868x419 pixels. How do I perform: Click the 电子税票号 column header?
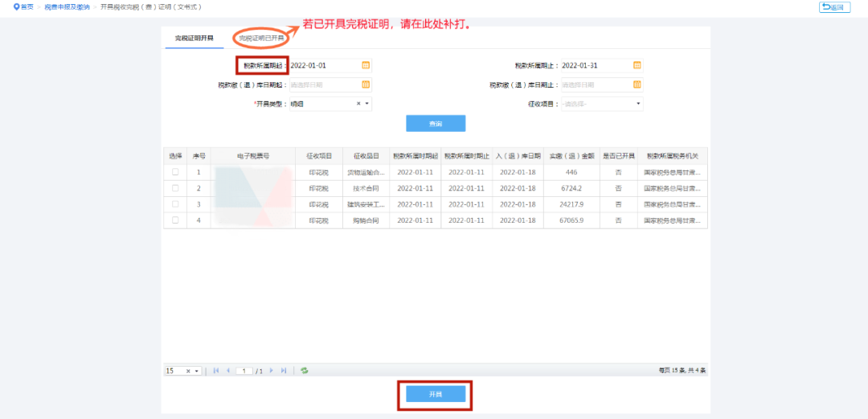click(253, 156)
